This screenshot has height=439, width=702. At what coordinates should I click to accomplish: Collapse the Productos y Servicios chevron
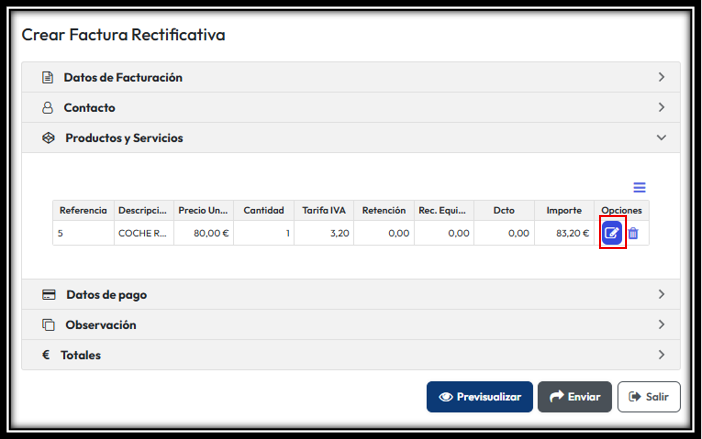point(661,138)
